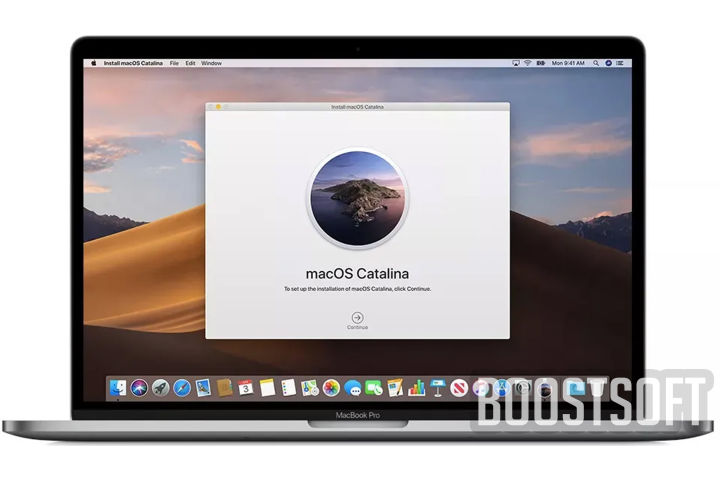Click the macOS Catalina heading text

(x=357, y=274)
